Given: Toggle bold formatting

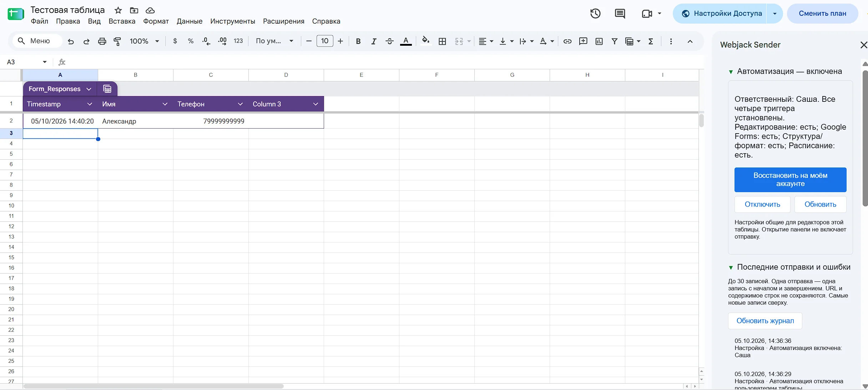Looking at the screenshot, I should pos(358,41).
